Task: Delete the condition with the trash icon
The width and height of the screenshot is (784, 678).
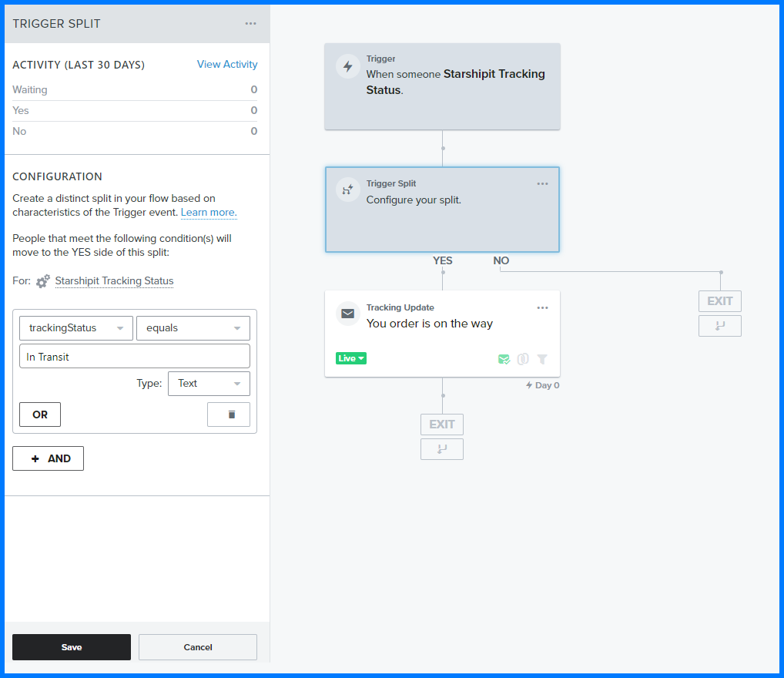Action: click(229, 415)
